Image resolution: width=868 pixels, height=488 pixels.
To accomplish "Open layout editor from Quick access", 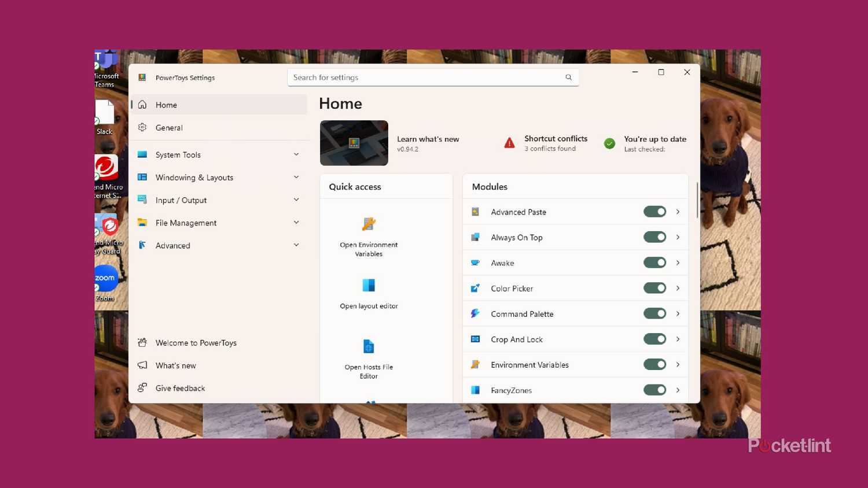I will [369, 286].
